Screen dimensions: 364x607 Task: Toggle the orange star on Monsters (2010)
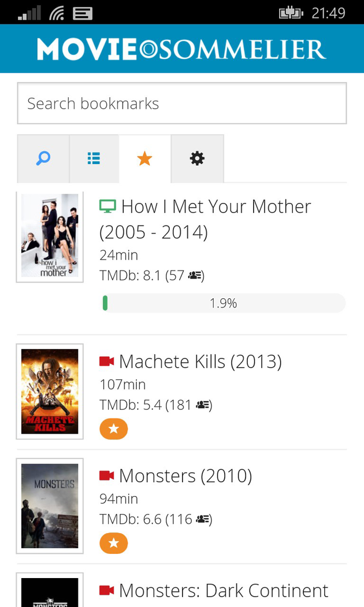[113, 543]
